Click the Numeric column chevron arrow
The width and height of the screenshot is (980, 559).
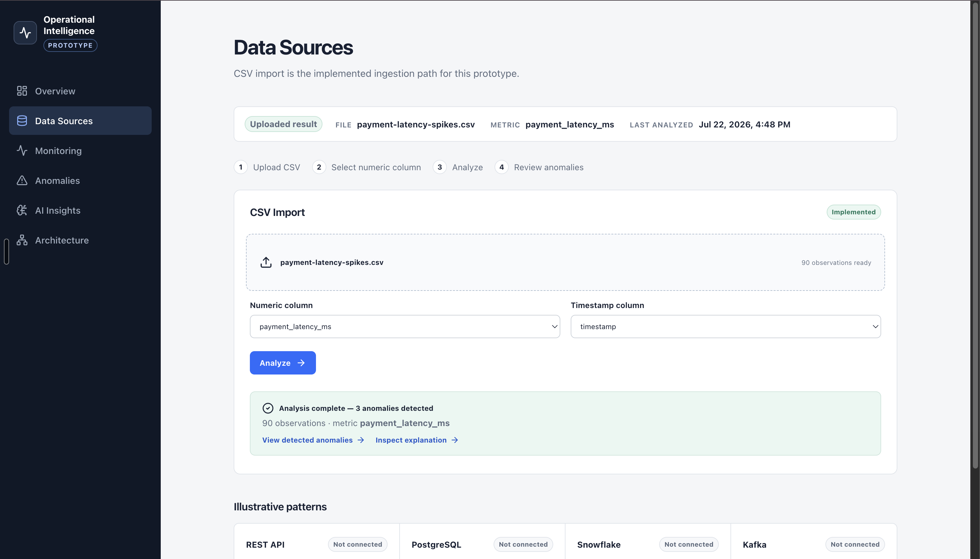(554, 326)
